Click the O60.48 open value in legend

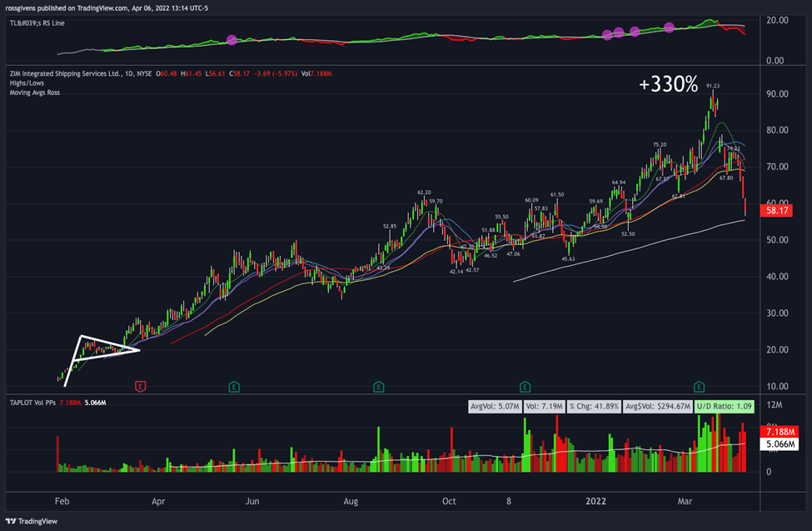point(167,73)
